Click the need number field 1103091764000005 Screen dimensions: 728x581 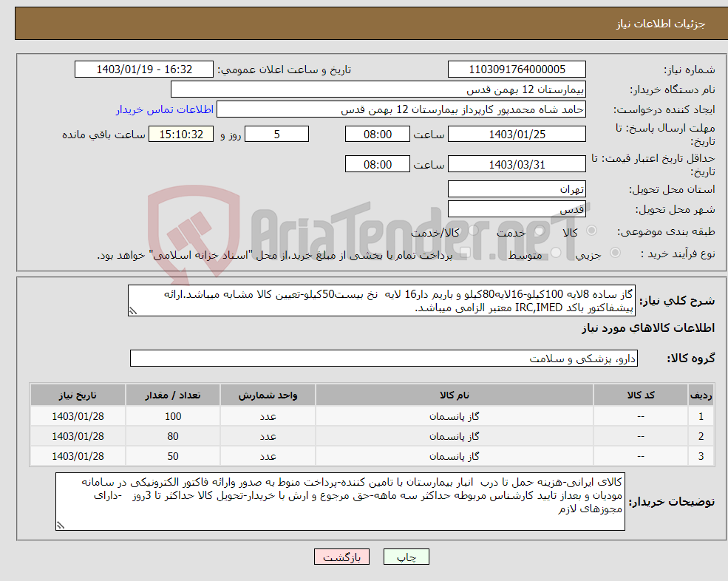(517, 69)
